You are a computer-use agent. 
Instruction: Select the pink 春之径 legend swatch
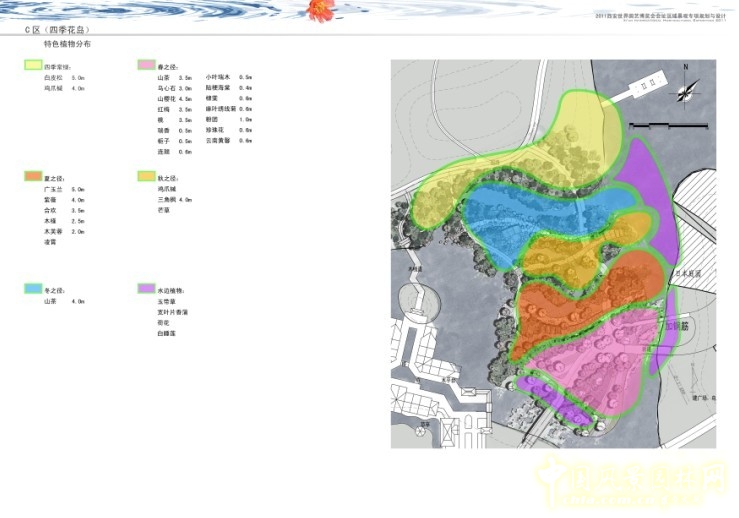point(147,65)
